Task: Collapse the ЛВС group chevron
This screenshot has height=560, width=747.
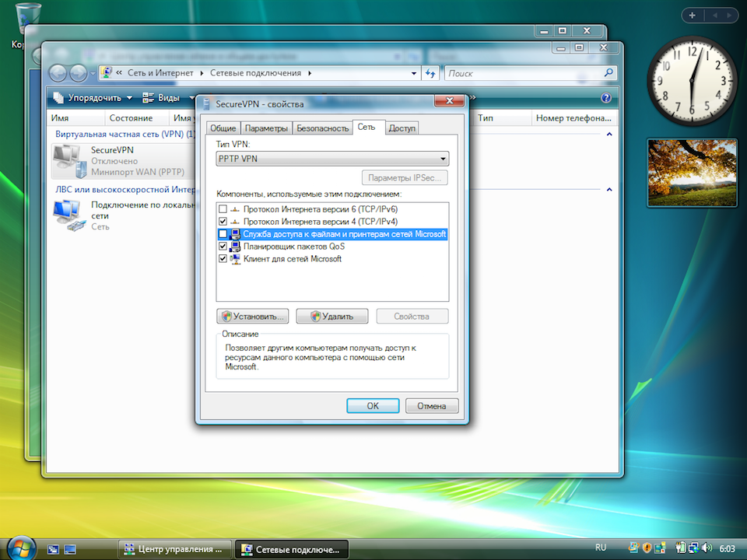Action: (608, 190)
